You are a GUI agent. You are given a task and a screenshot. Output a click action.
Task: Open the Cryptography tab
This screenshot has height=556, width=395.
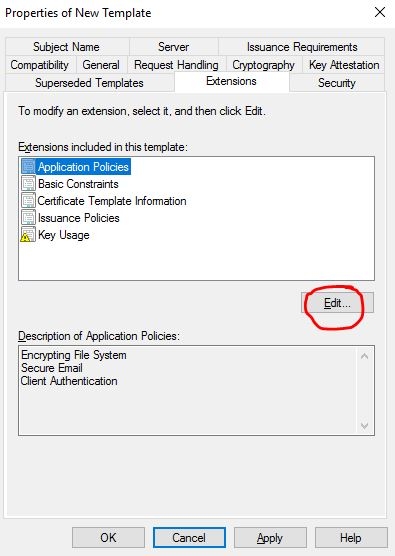tap(264, 65)
